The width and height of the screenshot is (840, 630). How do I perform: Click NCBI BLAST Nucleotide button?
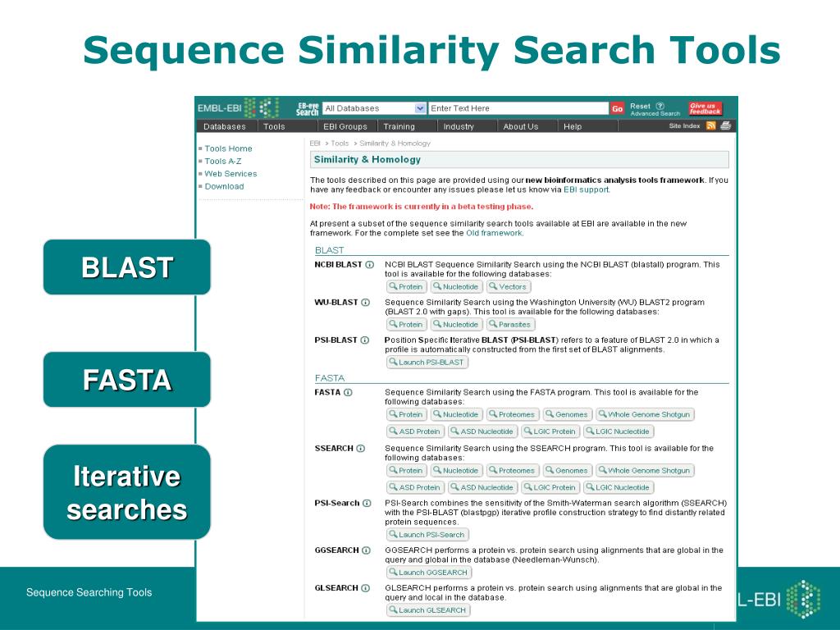456,286
